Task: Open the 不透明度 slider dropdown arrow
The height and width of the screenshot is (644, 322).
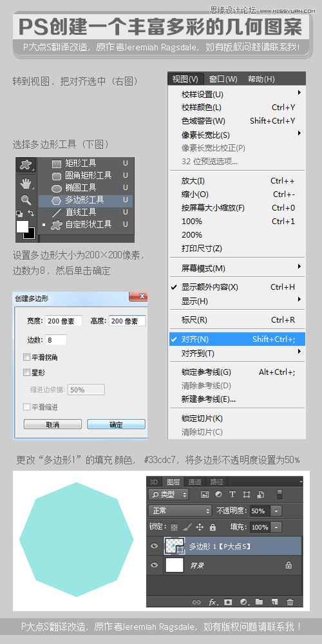Action: [277, 511]
